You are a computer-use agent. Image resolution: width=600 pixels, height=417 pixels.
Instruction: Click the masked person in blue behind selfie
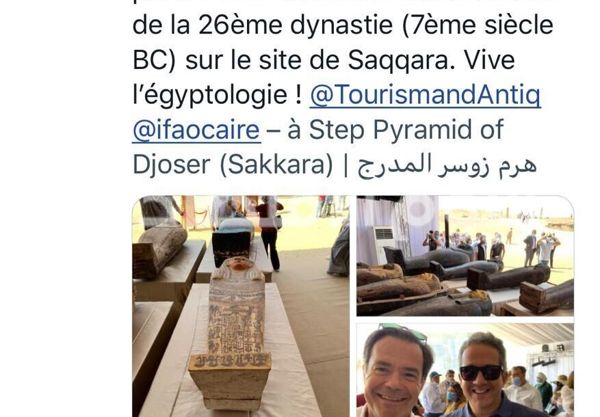[453, 398]
